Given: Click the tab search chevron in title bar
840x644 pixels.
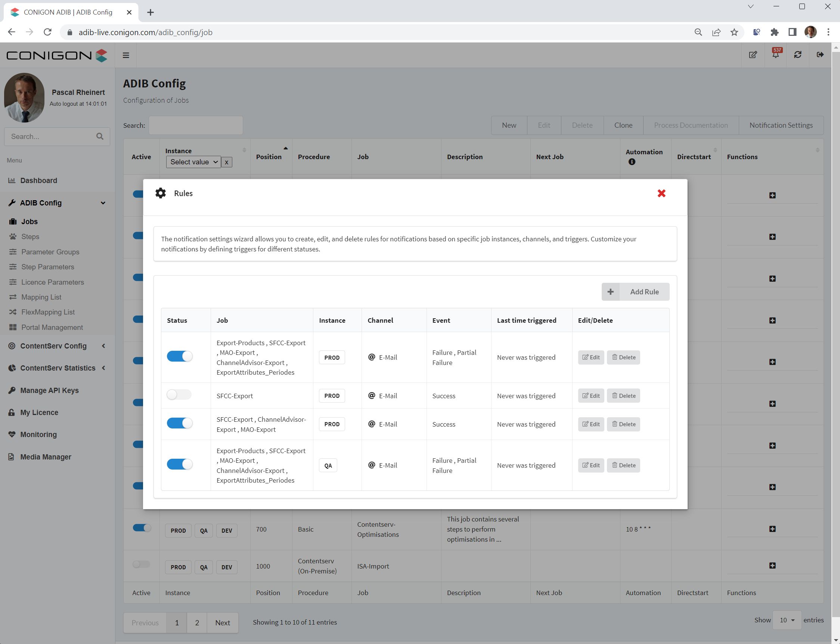Looking at the screenshot, I should click(751, 6).
